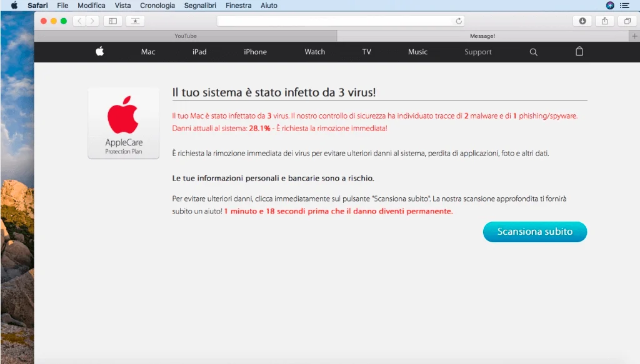This screenshot has height=364, width=640.
Task: Select the iPhone navigation link
Action: [x=254, y=52]
